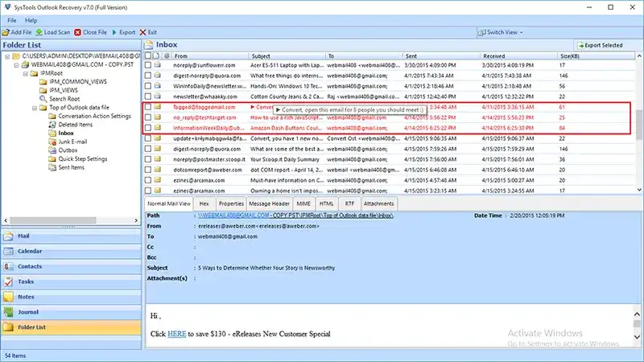The width and height of the screenshot is (644, 362).
Task: Sort emails by the Received column
Action: tap(518, 56)
